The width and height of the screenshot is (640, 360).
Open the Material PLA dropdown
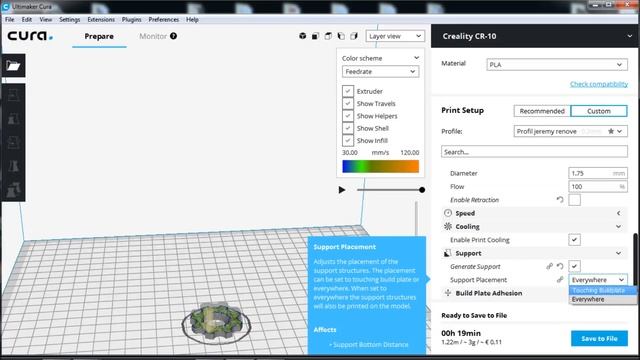(557, 64)
